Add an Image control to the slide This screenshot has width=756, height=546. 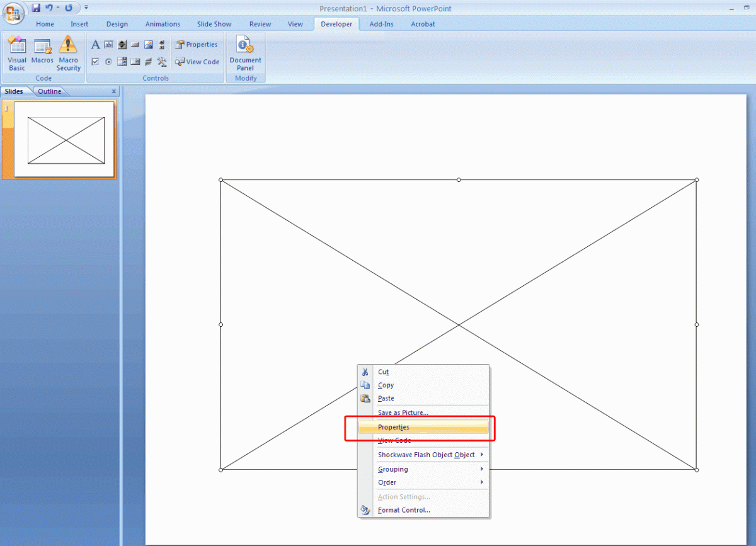click(148, 44)
